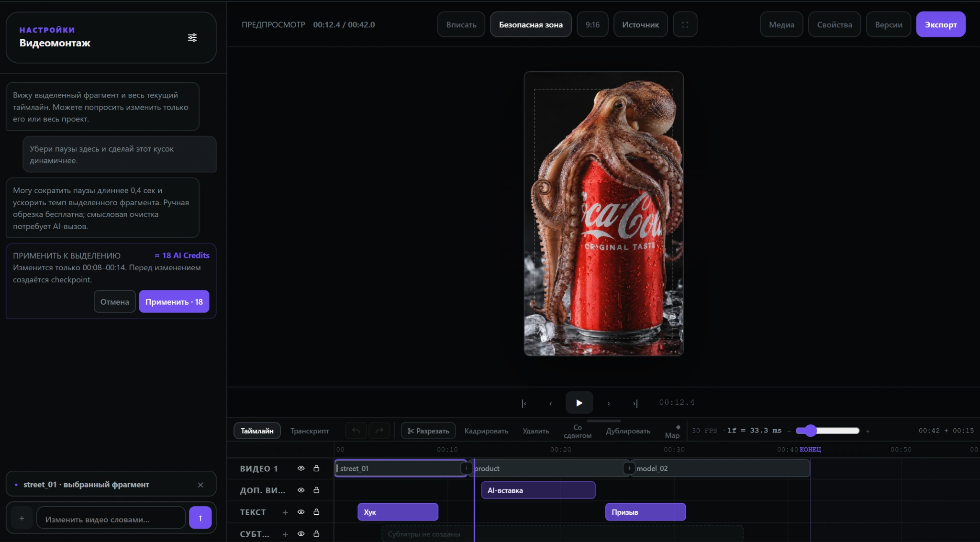Select the Вписать preview mode

[x=461, y=24]
